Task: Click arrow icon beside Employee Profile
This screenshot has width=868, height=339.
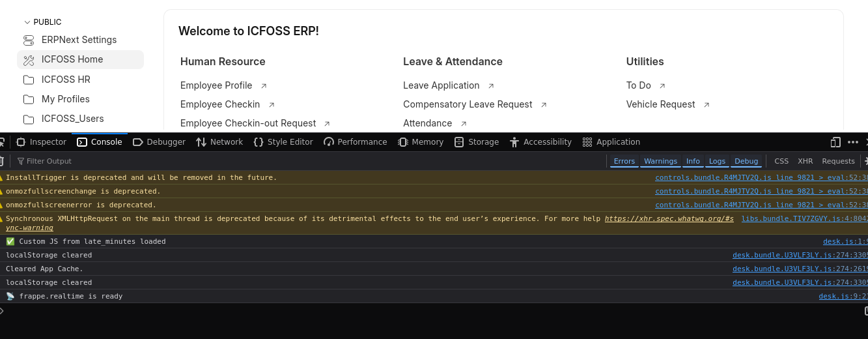Action: [x=264, y=86]
